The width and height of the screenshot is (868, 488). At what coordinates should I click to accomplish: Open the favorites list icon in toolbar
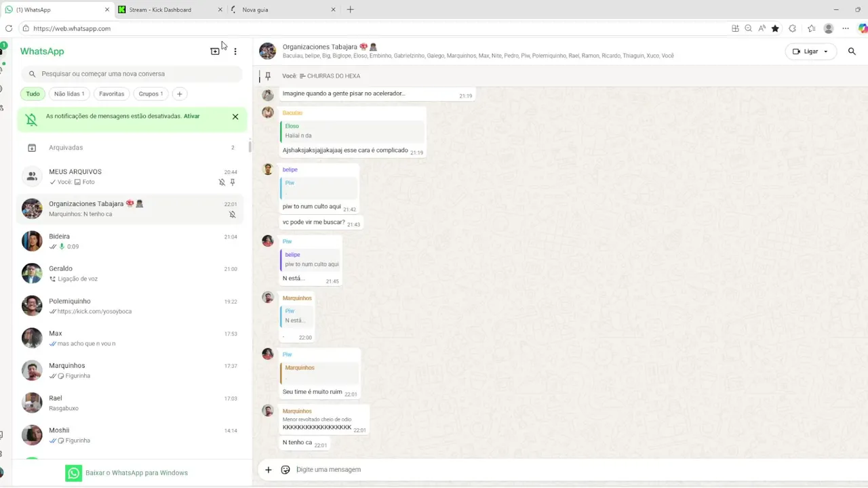click(812, 28)
